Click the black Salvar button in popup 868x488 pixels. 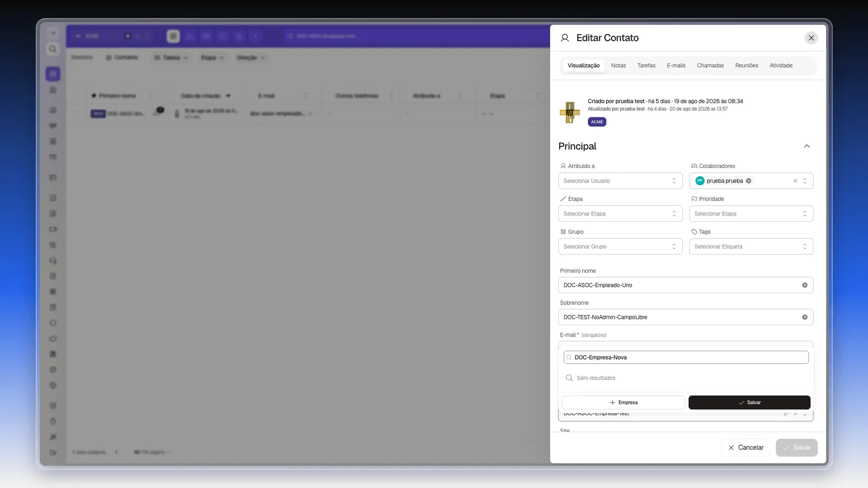(x=749, y=403)
